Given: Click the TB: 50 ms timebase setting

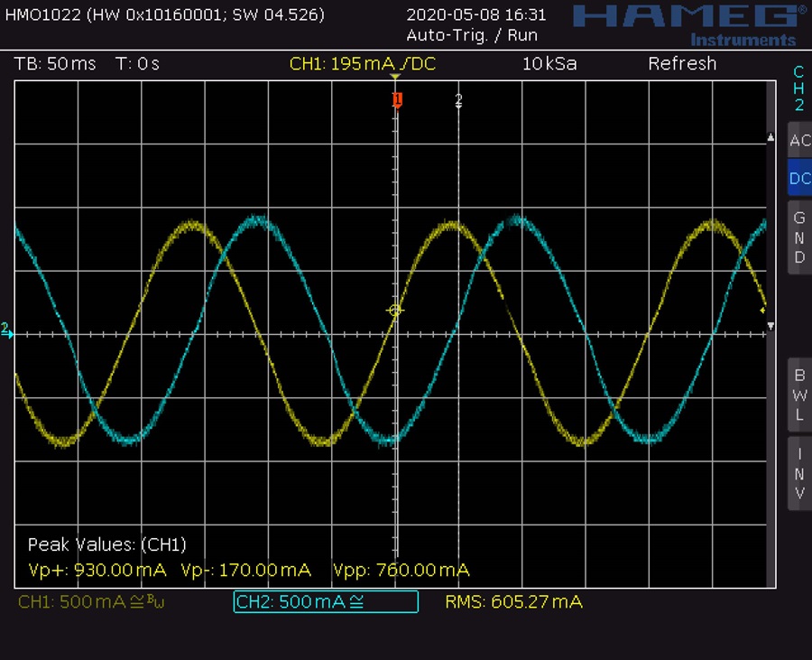Looking at the screenshot, I should [55, 64].
